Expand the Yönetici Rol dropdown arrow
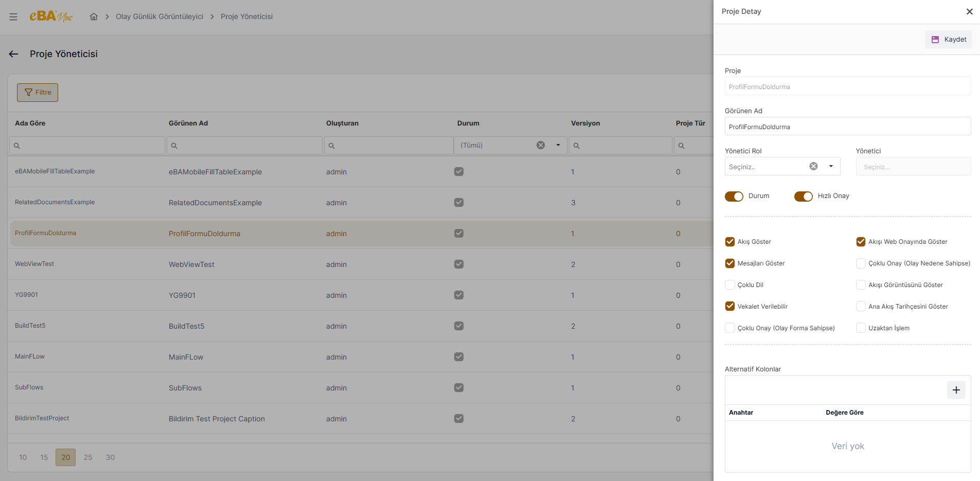This screenshot has height=481, width=980. coord(831,166)
